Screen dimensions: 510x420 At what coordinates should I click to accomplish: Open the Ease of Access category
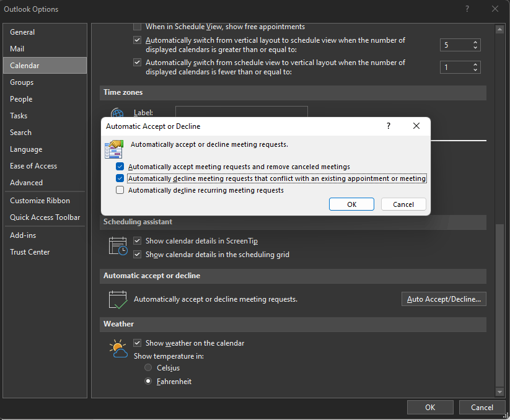click(45, 166)
